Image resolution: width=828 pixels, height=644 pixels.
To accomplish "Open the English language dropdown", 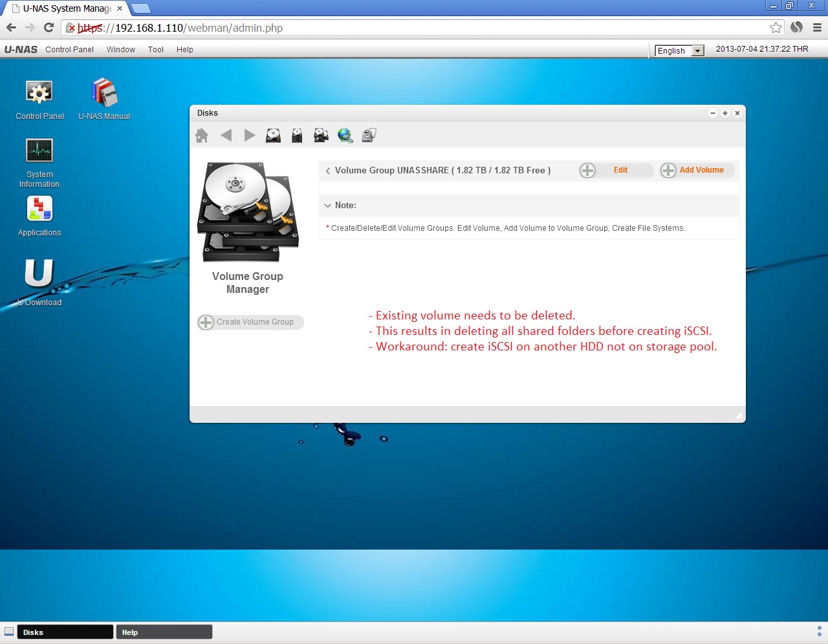I will [x=679, y=50].
